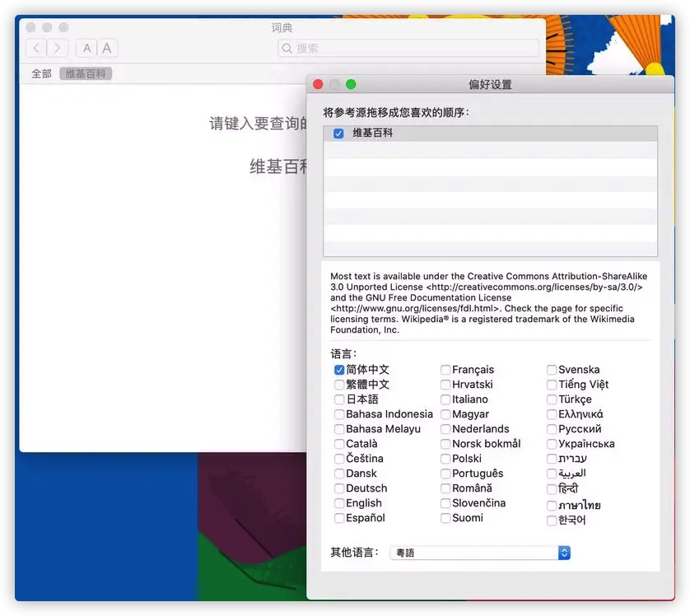This screenshot has width=690, height=616.
Task: Enable Deutsch language
Action: point(339,488)
